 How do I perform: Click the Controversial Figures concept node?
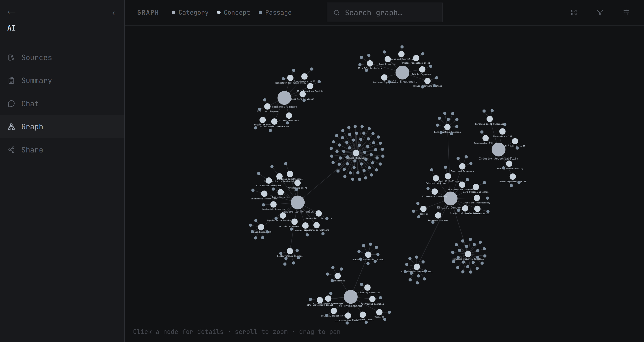pyautogui.click(x=290, y=251)
